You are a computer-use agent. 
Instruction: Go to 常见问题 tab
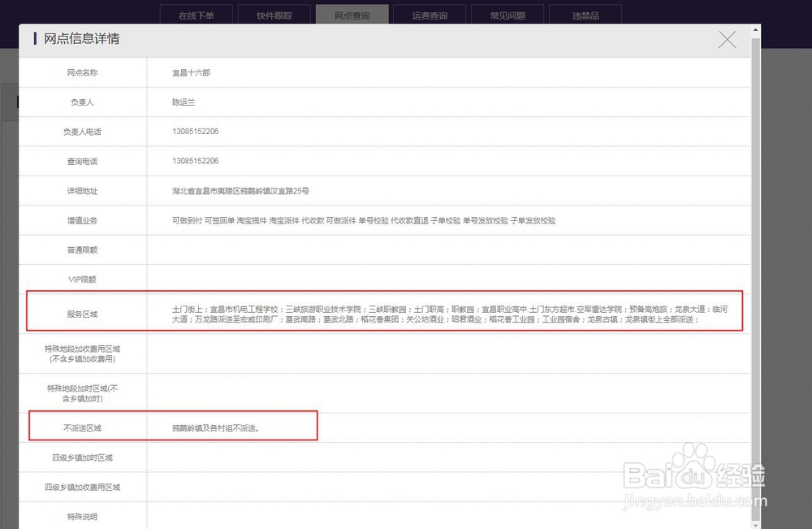[x=508, y=15]
